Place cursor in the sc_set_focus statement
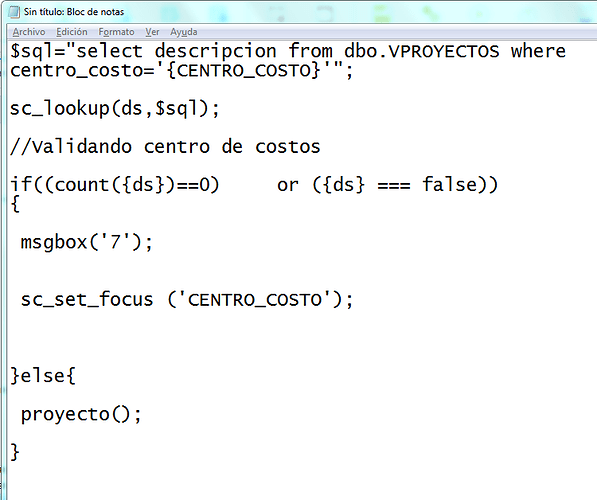597x500 pixels. pos(187,300)
